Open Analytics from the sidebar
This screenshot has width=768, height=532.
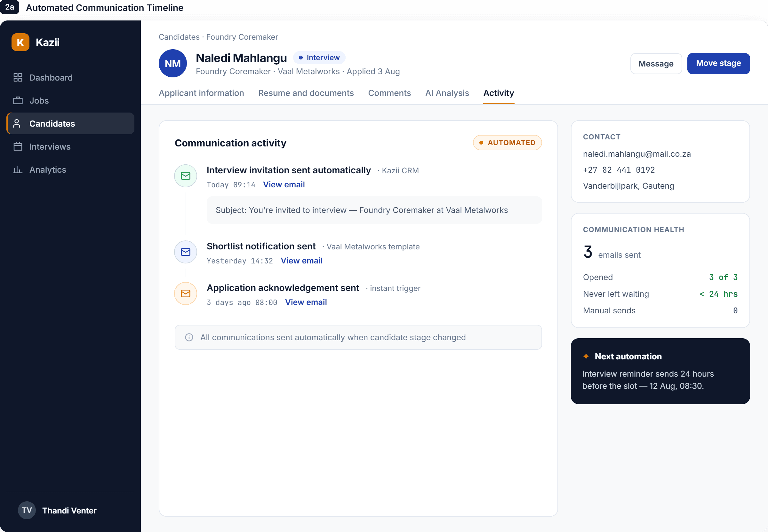[x=70, y=169]
